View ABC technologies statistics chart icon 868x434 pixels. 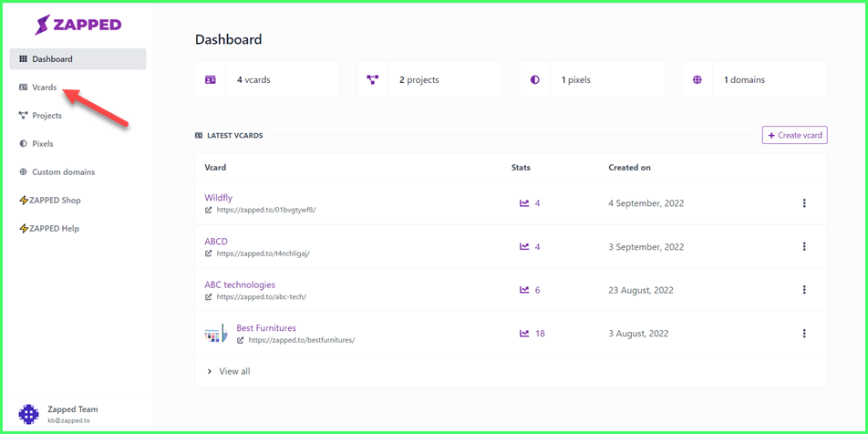pyautogui.click(x=524, y=290)
